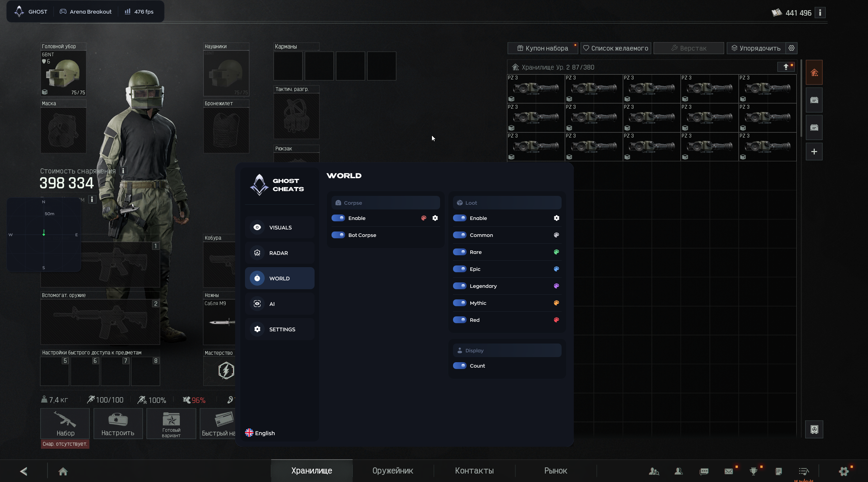Viewport: 868px width, 482px height.
Task: Change the Red loot color swatch
Action: (556, 320)
